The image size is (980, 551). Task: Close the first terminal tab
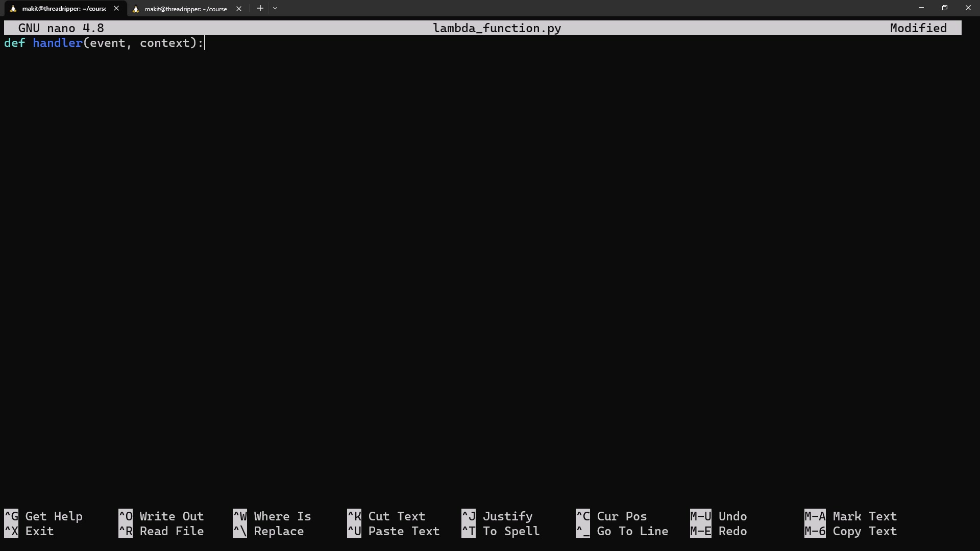click(116, 8)
